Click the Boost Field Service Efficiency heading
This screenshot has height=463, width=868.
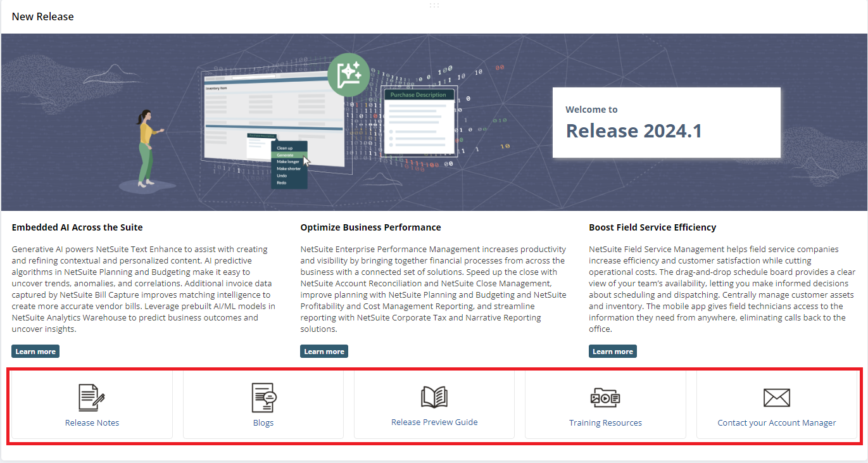tap(653, 227)
